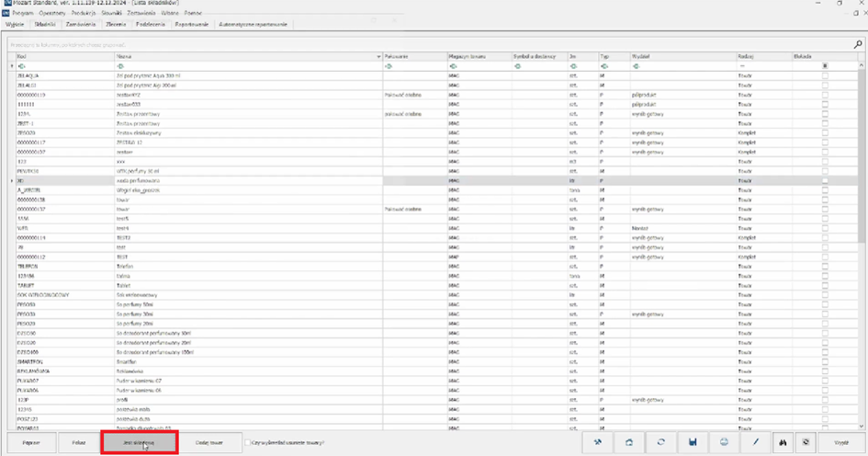Open the Nazwa column filter dropdown arrow
Screen dimensions: 868x456
(379, 57)
